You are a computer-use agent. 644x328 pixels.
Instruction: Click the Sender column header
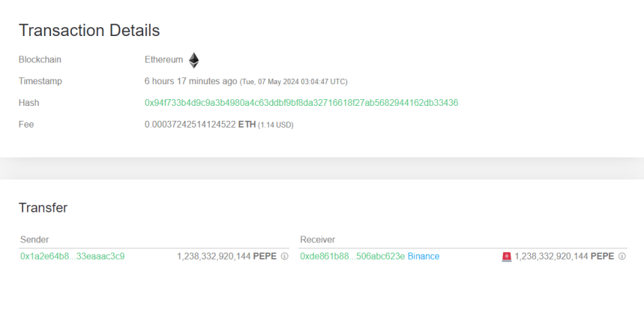(x=34, y=239)
